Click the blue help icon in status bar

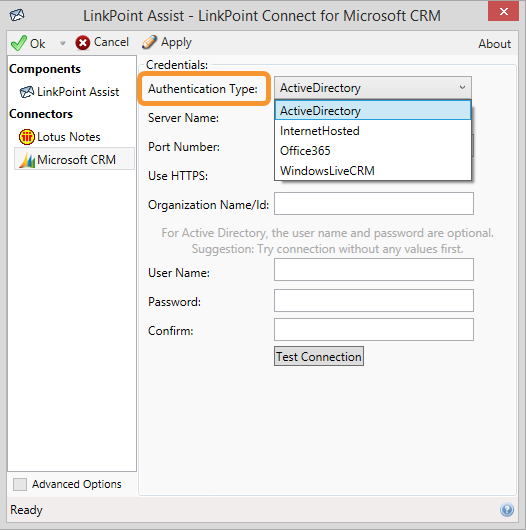point(507,509)
